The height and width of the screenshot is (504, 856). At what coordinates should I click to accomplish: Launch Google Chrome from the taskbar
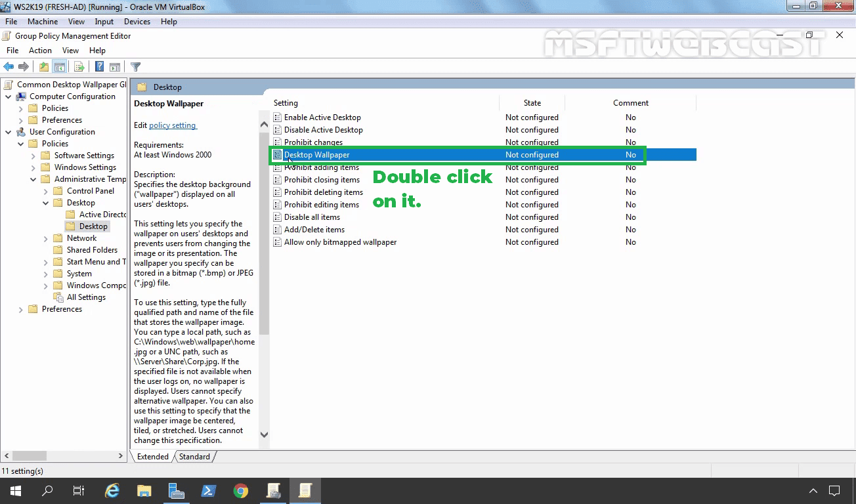pos(241,490)
